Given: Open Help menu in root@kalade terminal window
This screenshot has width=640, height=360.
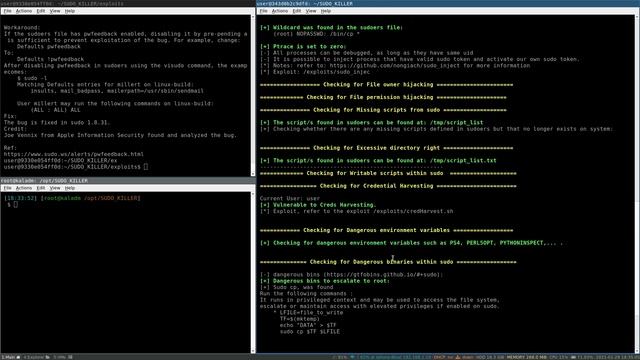Looking at the screenshot, I should (70, 188).
